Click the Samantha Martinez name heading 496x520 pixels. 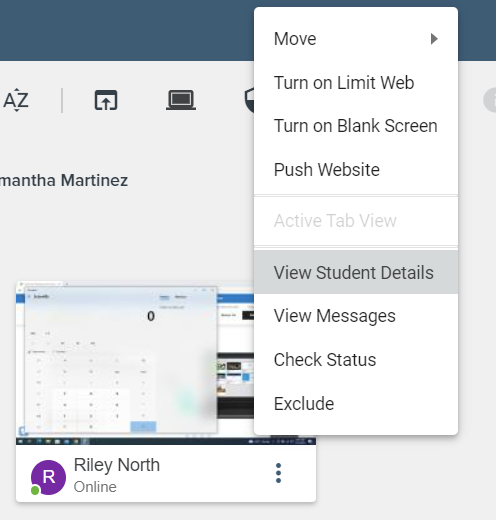click(64, 180)
